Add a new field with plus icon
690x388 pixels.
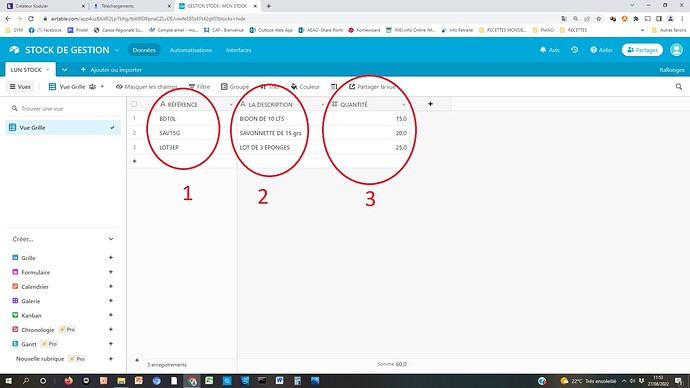430,104
